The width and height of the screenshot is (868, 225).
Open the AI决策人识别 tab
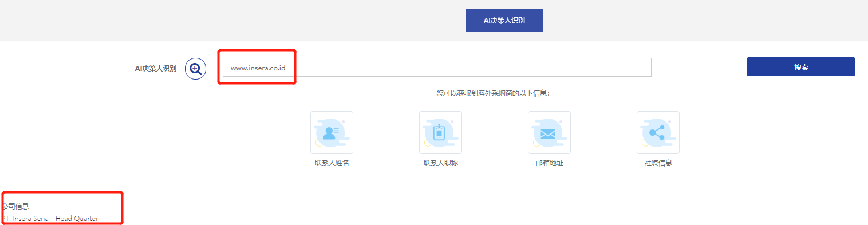[x=504, y=20]
